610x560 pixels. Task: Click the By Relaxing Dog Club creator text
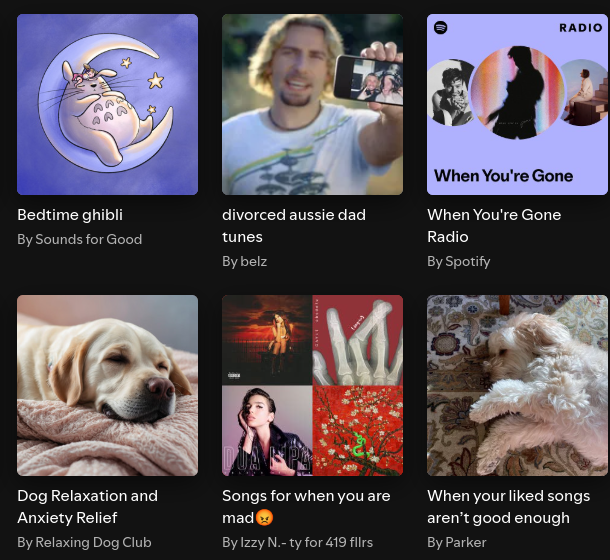pos(84,542)
